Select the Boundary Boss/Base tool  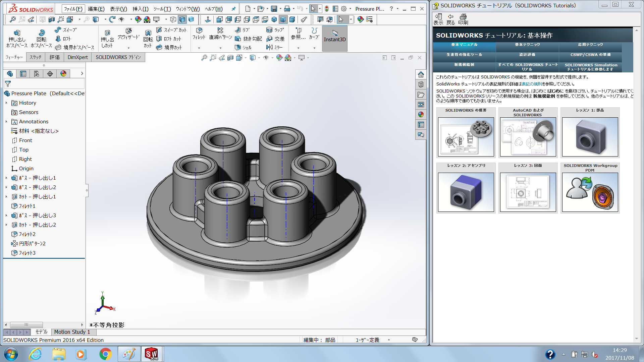pyautogui.click(x=75, y=48)
